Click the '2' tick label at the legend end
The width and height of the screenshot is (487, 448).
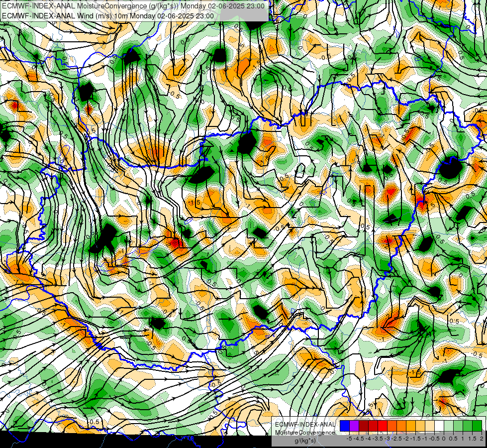[x=482, y=439]
